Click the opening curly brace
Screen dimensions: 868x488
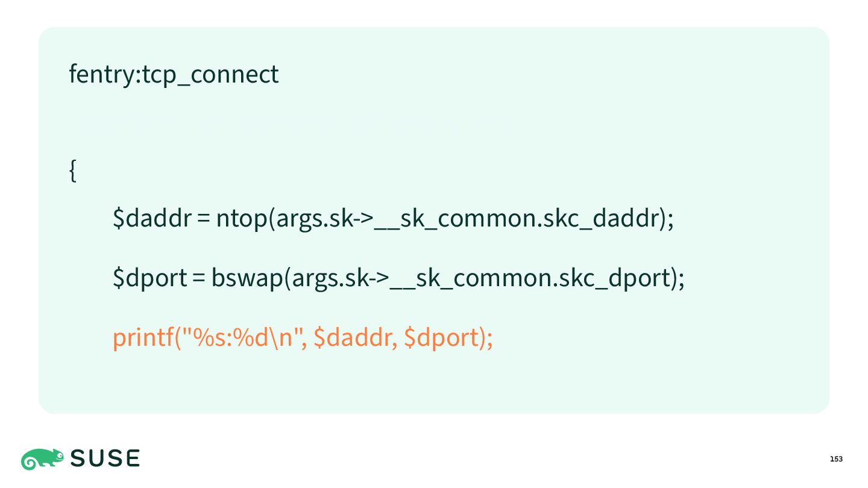pos(73,172)
